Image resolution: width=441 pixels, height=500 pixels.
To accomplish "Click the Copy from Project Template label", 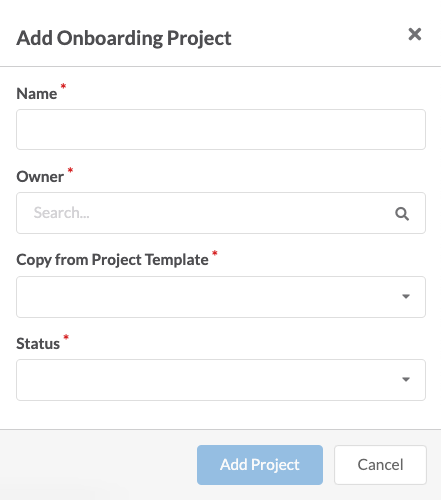I will pyautogui.click(x=112, y=260).
